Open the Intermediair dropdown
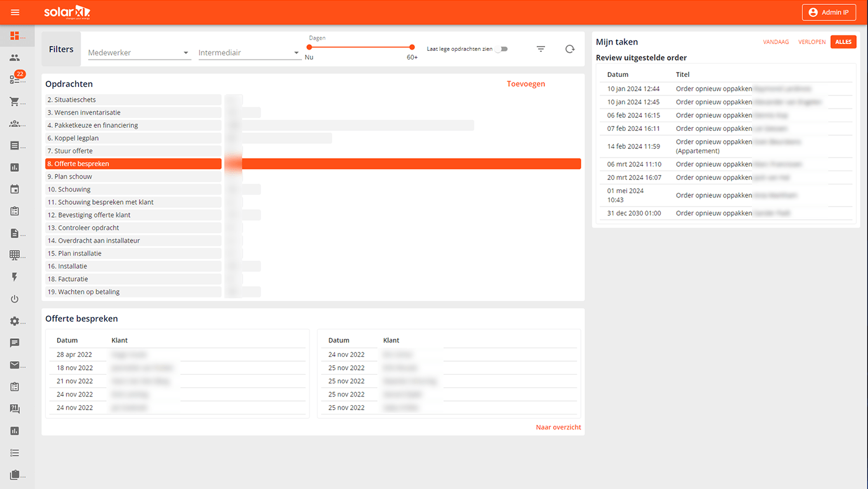Image resolution: width=868 pixels, height=489 pixels. click(249, 53)
